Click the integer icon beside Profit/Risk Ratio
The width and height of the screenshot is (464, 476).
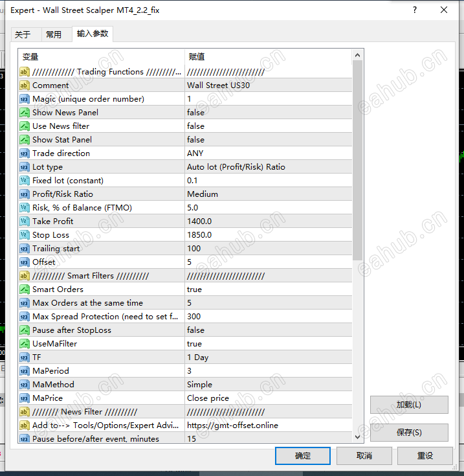coord(25,194)
